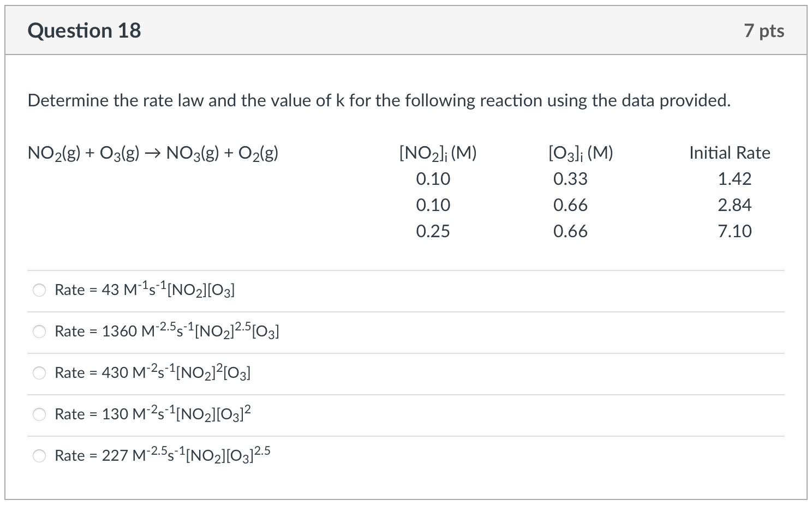
Task: Click the radio button beside the first answer
Action: (x=39, y=290)
